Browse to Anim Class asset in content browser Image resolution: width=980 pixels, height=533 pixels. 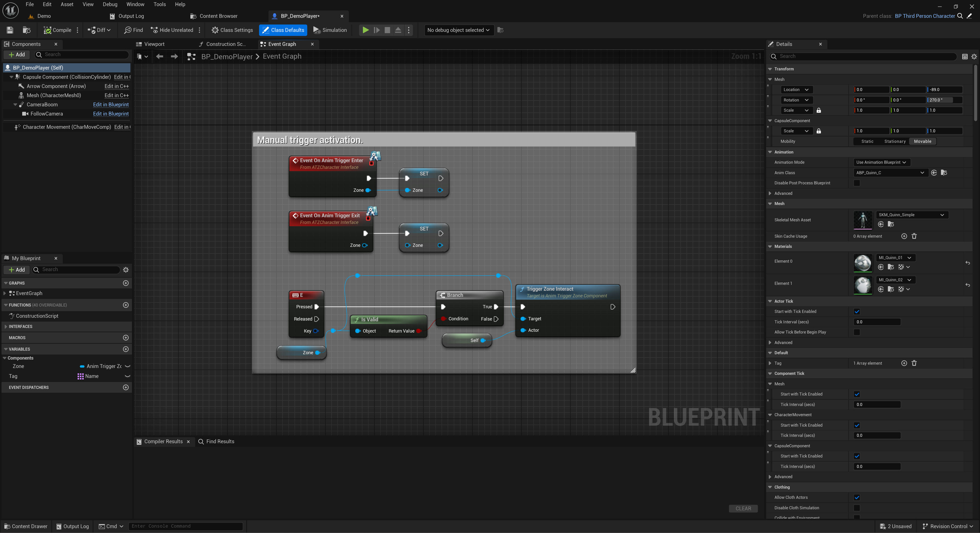(944, 173)
